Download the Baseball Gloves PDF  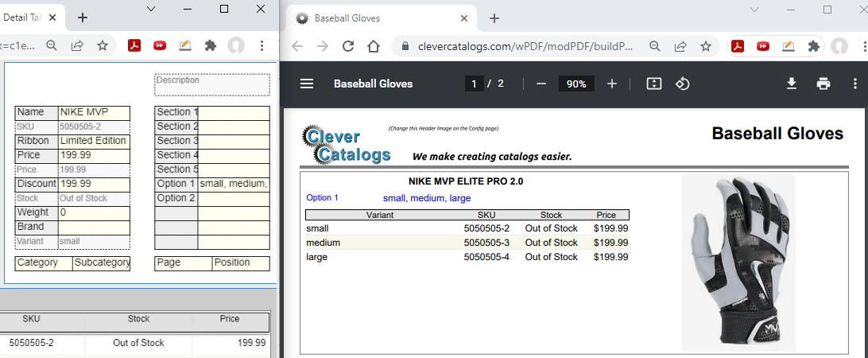(792, 84)
